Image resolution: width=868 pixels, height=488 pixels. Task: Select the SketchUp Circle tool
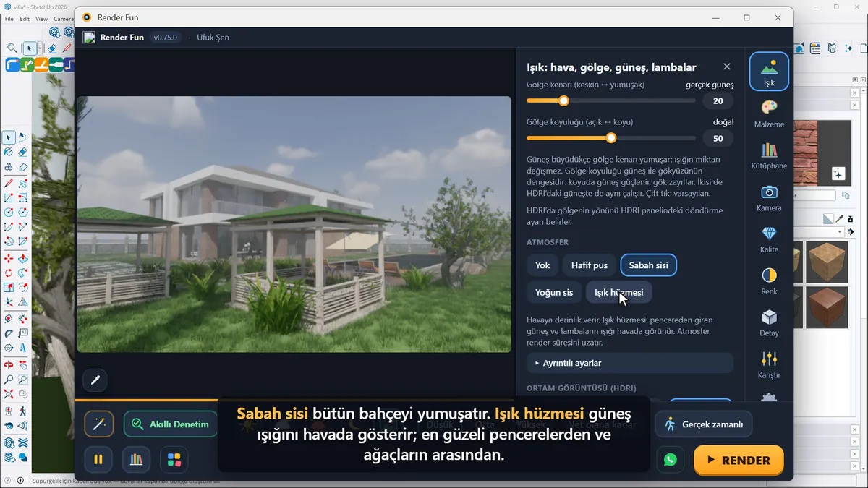[9, 213]
